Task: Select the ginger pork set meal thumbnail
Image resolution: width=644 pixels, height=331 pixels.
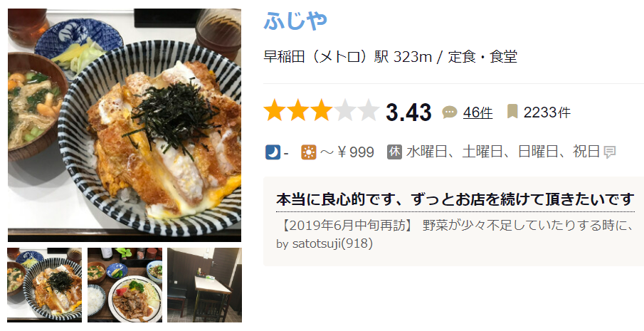Action: (125, 285)
